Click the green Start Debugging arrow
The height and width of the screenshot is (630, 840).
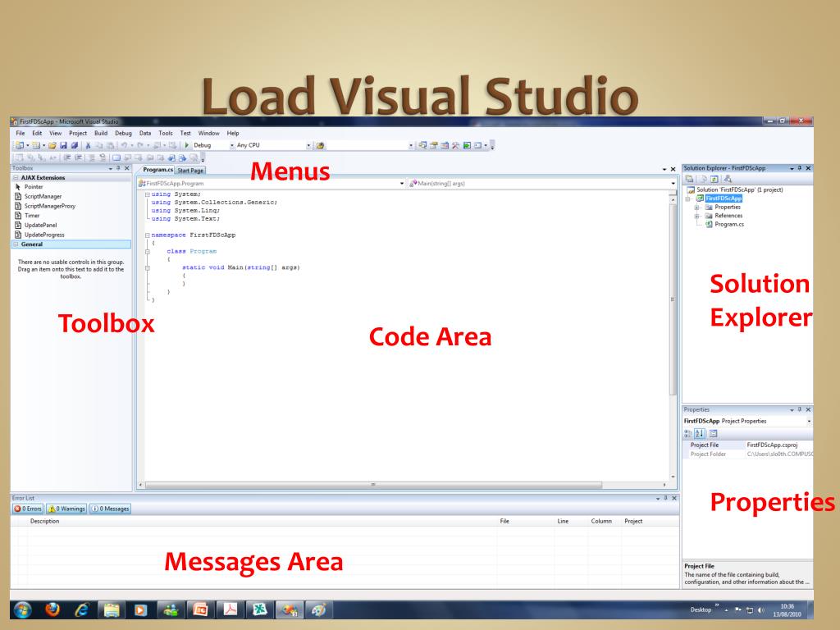click(186, 145)
